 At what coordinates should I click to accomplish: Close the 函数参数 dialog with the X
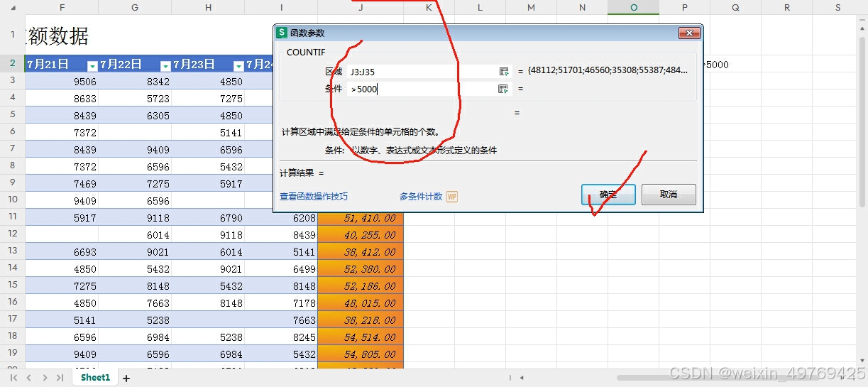pyautogui.click(x=689, y=33)
